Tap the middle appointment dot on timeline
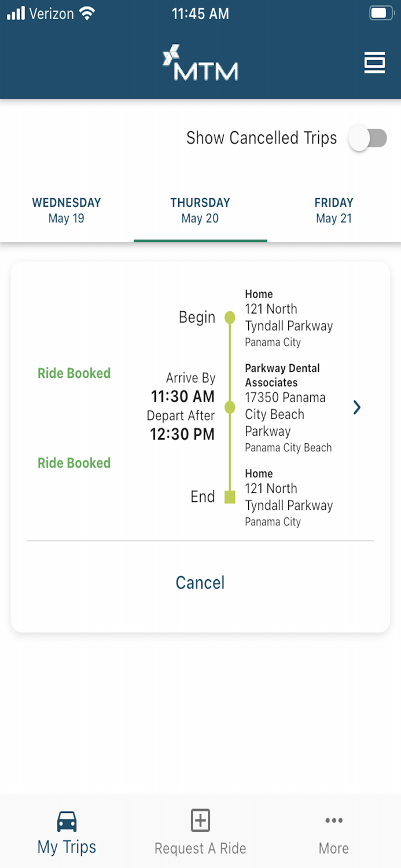 (230, 407)
